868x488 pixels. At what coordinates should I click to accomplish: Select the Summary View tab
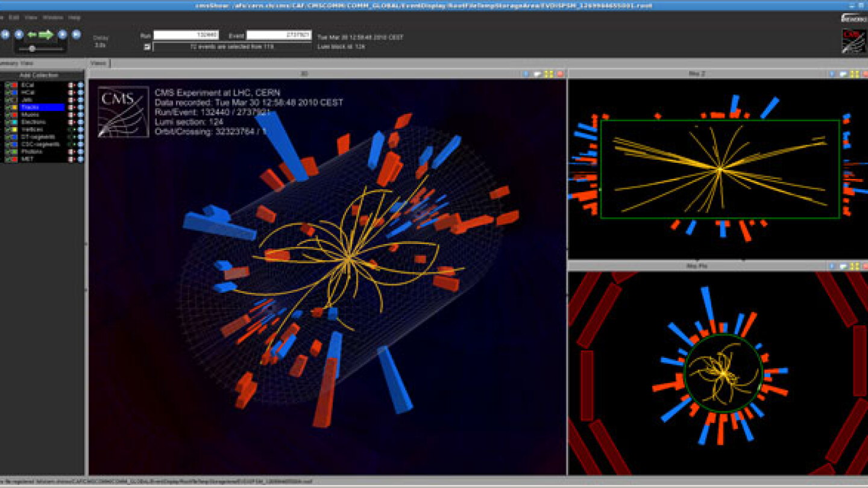16,63
